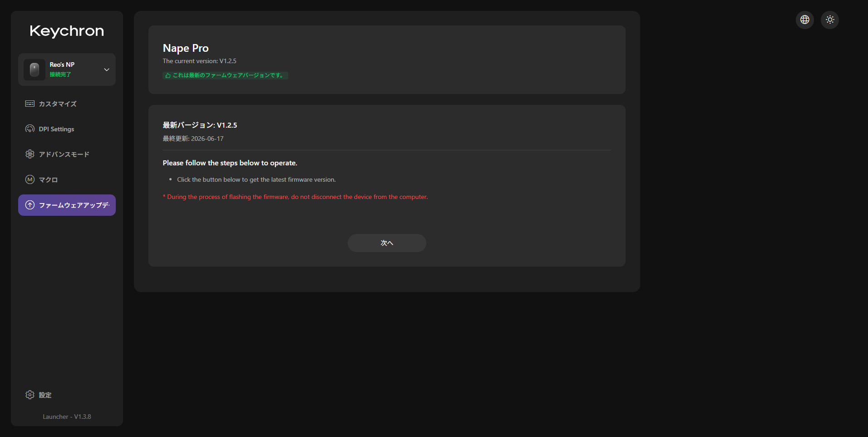Click the 次へ button
Screen dimensions: 868x437
[387, 243]
